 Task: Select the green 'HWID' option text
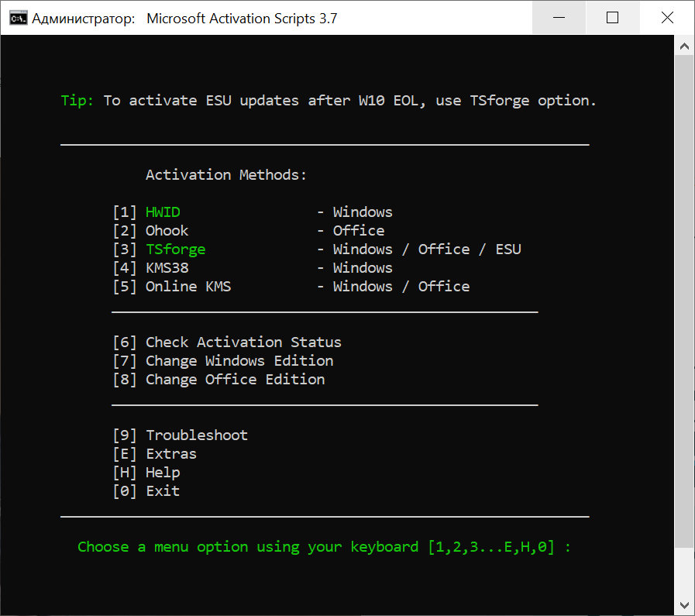point(163,212)
